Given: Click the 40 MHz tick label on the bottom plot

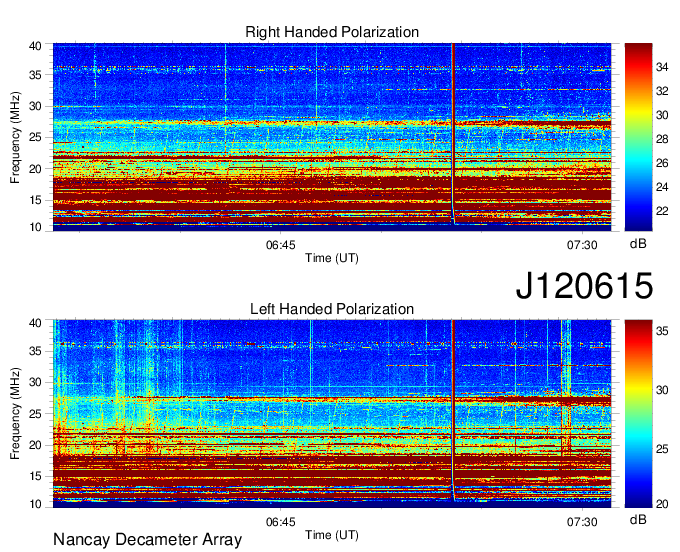Looking at the screenshot, I should [x=35, y=323].
